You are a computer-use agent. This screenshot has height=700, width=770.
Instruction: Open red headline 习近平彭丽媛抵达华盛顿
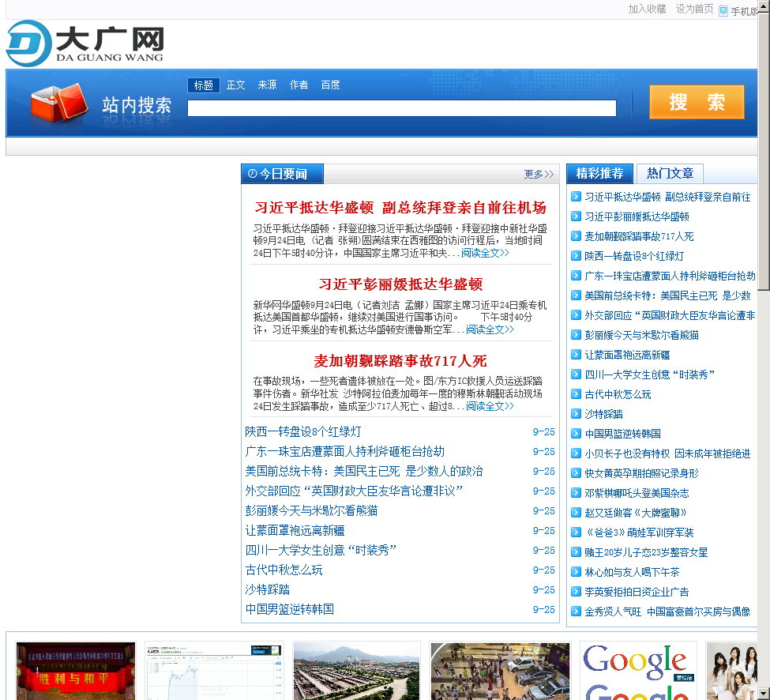[400, 284]
